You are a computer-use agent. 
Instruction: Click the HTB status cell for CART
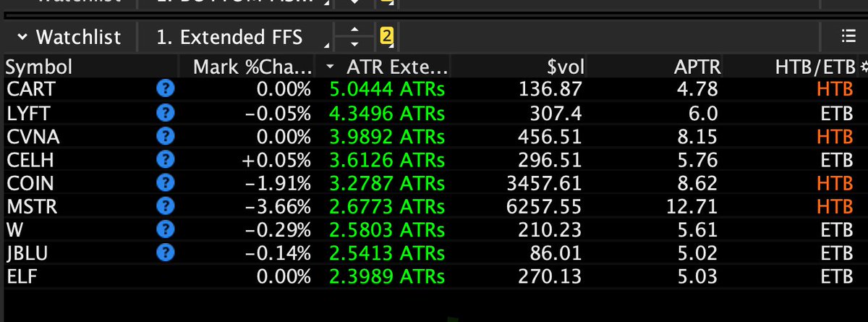pyautogui.click(x=835, y=90)
